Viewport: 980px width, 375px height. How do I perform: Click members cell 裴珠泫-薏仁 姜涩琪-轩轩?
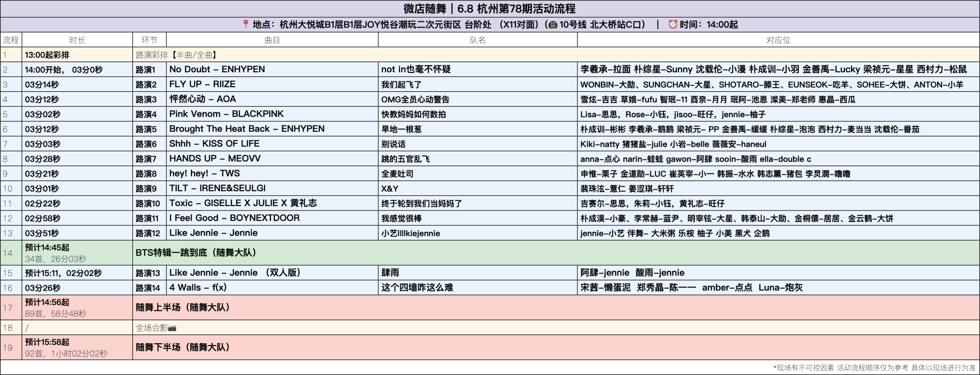778,188
